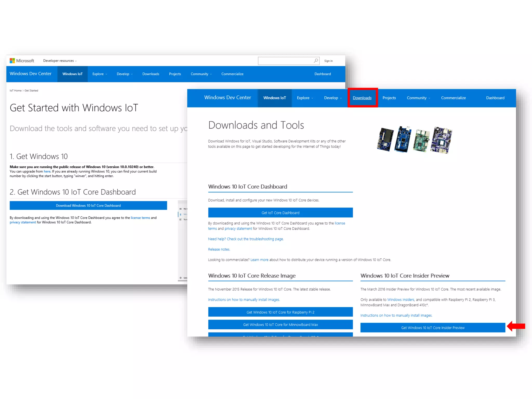Open Projects tab in front window
Screen dimensions: 532x399
(389, 98)
